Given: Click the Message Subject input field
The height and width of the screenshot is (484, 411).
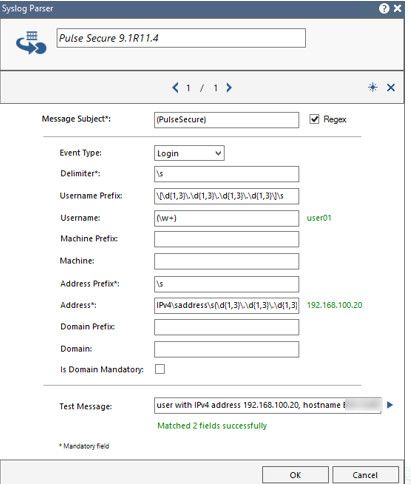Looking at the screenshot, I should (x=226, y=120).
